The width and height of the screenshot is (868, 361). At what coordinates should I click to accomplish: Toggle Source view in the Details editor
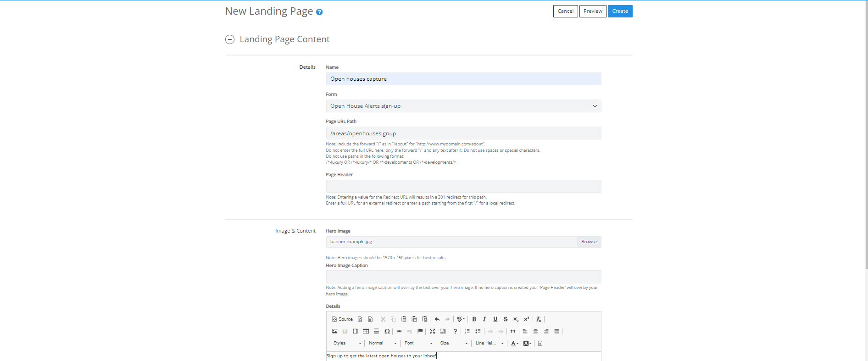(342, 319)
